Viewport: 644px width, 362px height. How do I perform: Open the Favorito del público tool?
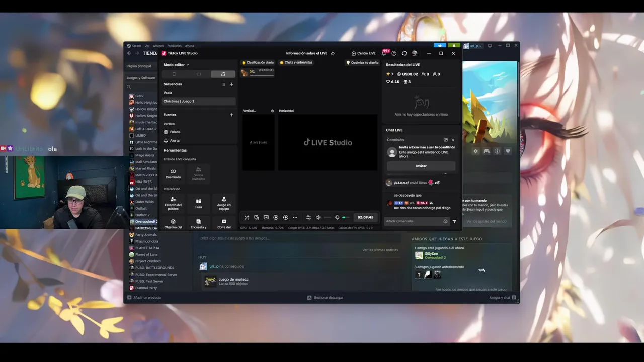tap(173, 203)
